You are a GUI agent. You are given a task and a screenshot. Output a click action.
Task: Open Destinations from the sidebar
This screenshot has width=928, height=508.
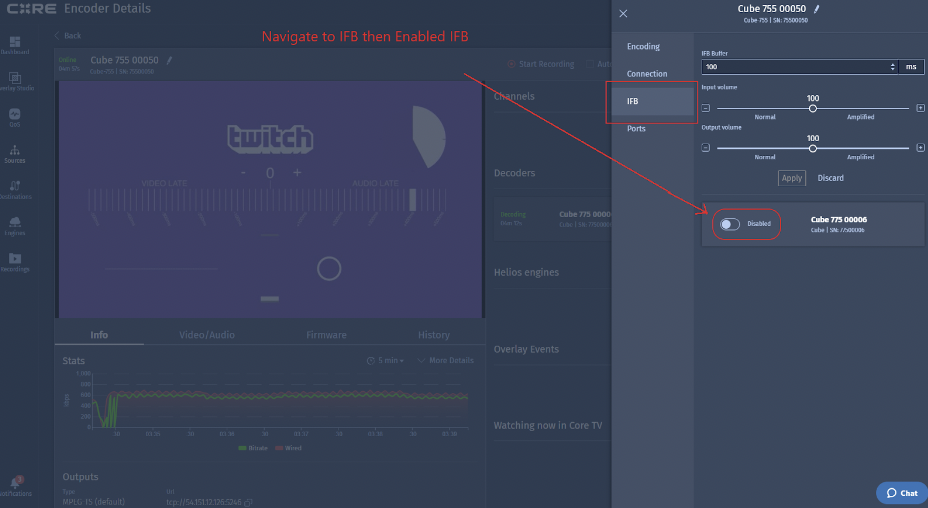pyautogui.click(x=15, y=189)
